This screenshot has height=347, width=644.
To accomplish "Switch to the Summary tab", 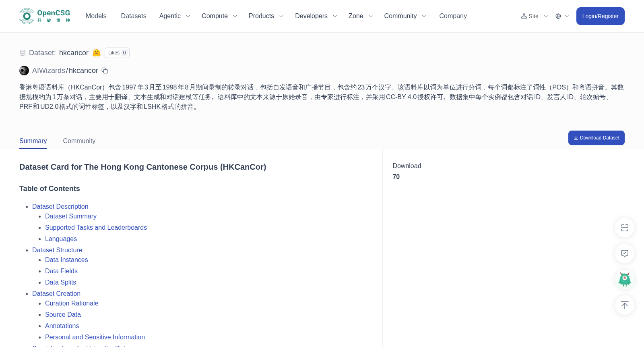I will 33,141.
